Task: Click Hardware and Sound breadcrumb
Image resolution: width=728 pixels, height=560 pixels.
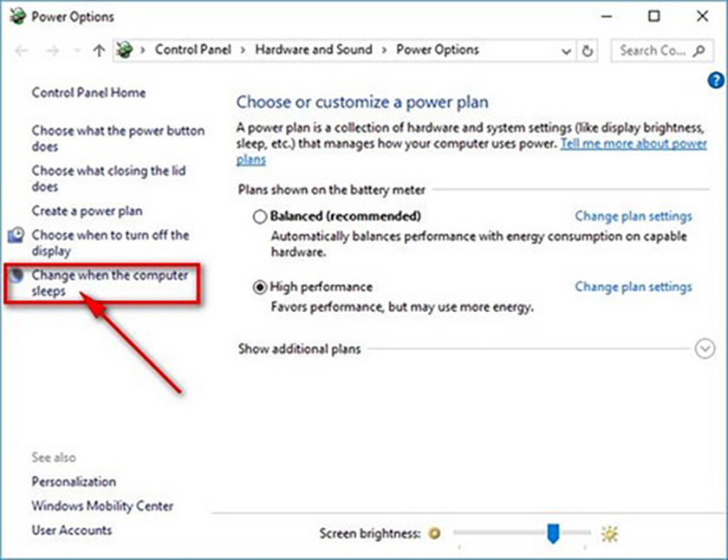Action: coord(313,49)
